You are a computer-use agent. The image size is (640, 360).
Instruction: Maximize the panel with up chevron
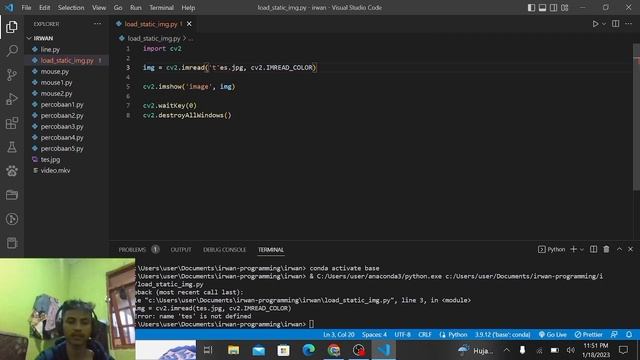click(x=619, y=249)
